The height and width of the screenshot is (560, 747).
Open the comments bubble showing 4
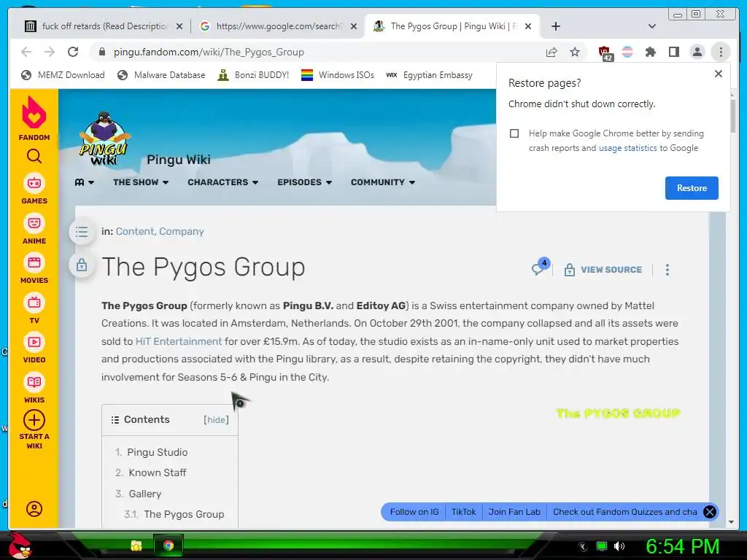coord(541,267)
